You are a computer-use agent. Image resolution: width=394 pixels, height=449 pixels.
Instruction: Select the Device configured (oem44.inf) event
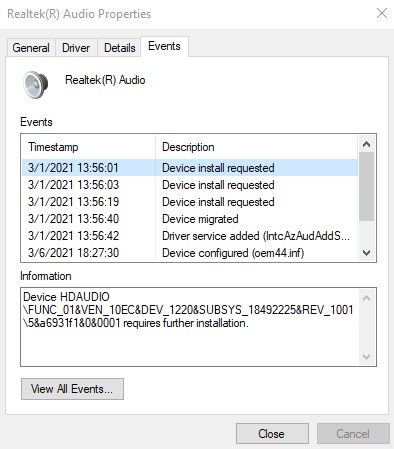190,253
